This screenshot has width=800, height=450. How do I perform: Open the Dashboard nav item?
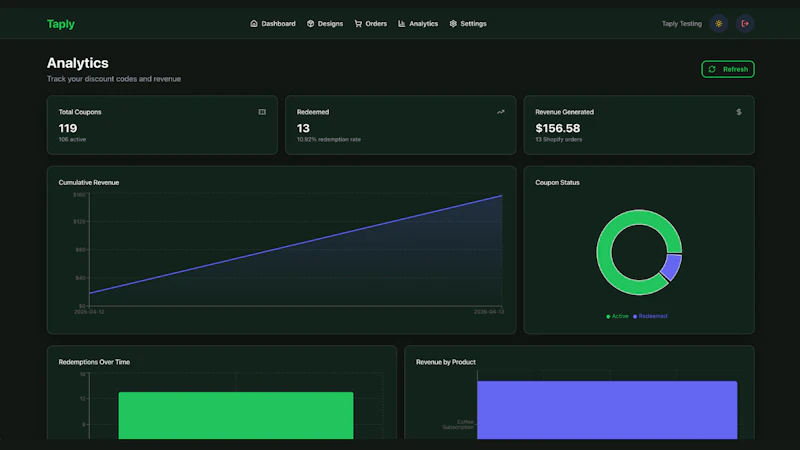point(273,23)
